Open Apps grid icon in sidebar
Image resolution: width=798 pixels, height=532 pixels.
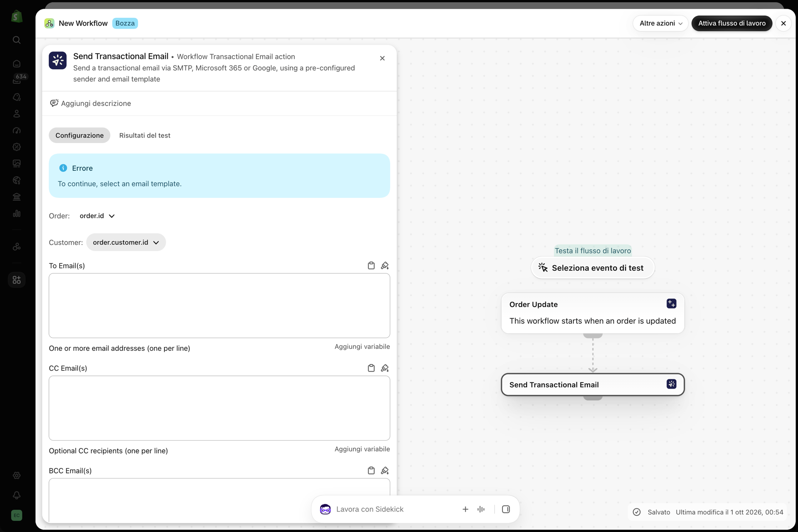[17, 280]
